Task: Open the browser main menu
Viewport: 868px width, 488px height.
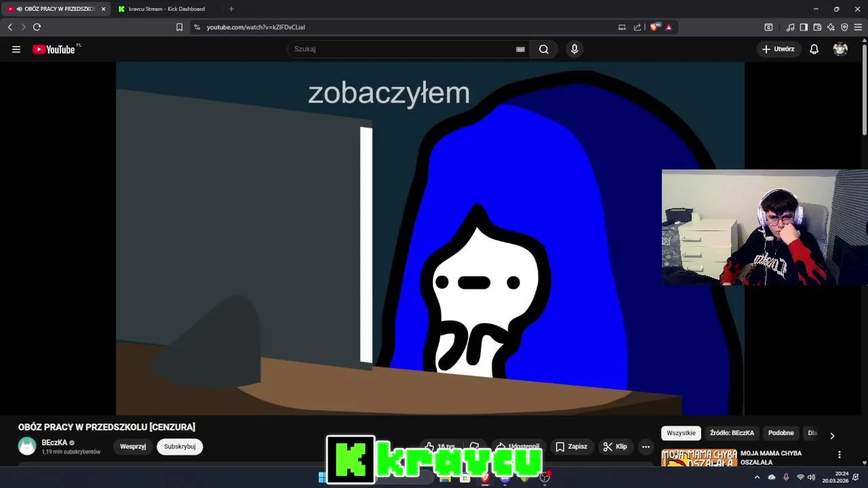Action: [858, 27]
